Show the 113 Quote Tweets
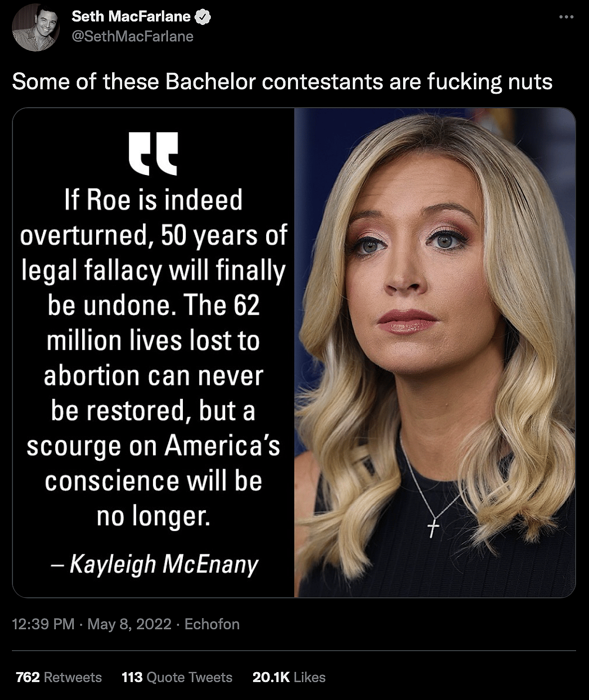 pyautogui.click(x=177, y=677)
